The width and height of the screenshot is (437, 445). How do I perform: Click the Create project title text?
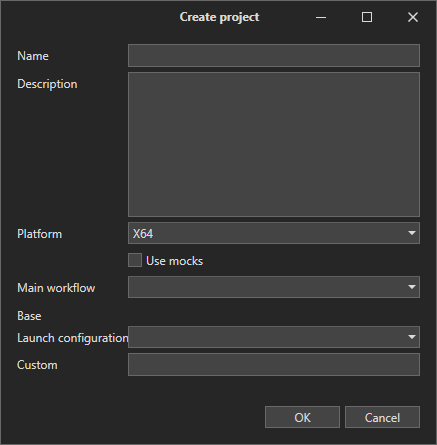[219, 17]
